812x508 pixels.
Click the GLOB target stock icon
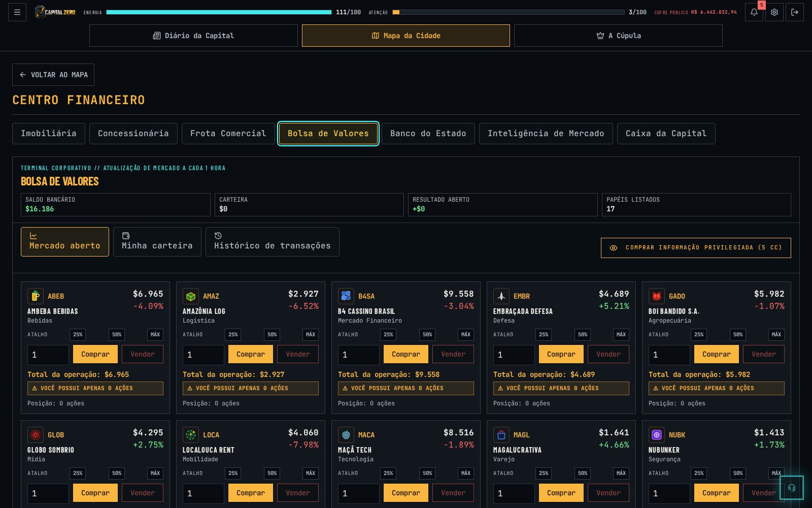pos(36,435)
